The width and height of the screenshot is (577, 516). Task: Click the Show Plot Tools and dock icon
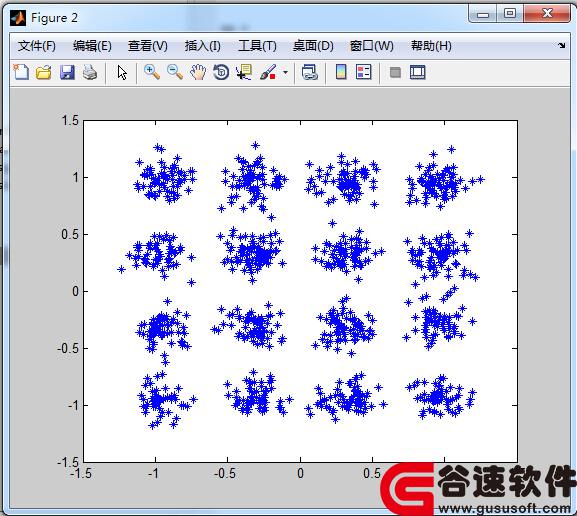click(418, 72)
